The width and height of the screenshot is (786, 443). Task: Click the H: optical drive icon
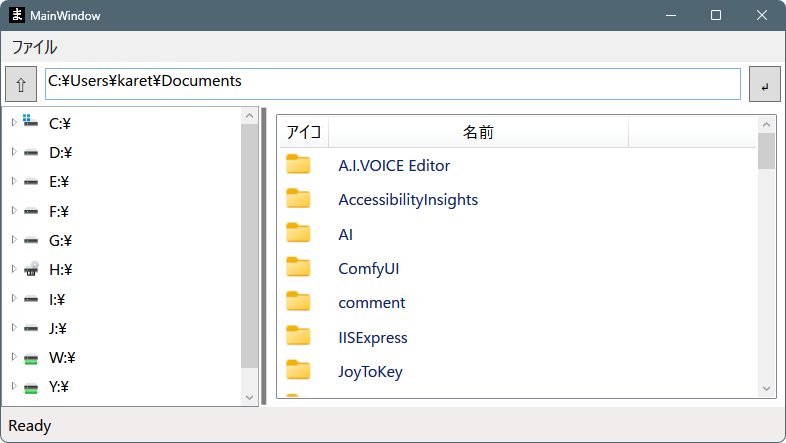pyautogui.click(x=31, y=269)
